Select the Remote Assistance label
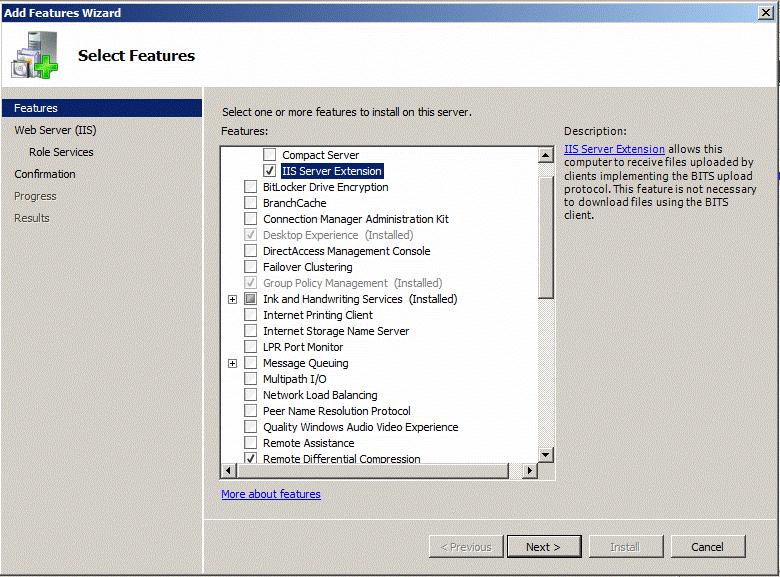Screen dimensions: 780x577 click(x=308, y=443)
